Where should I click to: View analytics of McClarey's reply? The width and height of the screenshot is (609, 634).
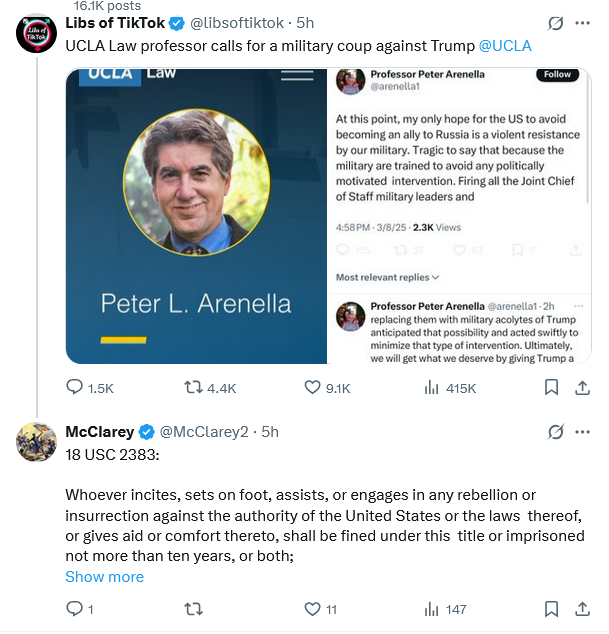point(434,609)
